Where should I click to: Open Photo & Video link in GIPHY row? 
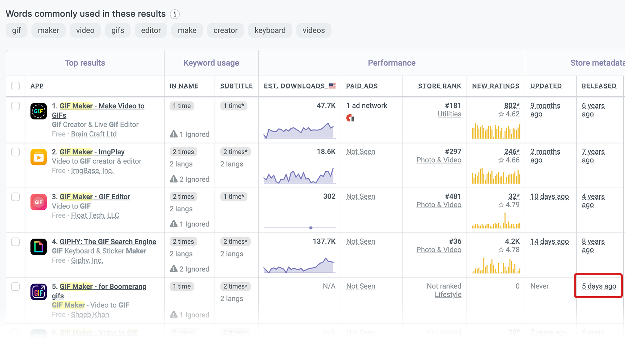point(439,250)
